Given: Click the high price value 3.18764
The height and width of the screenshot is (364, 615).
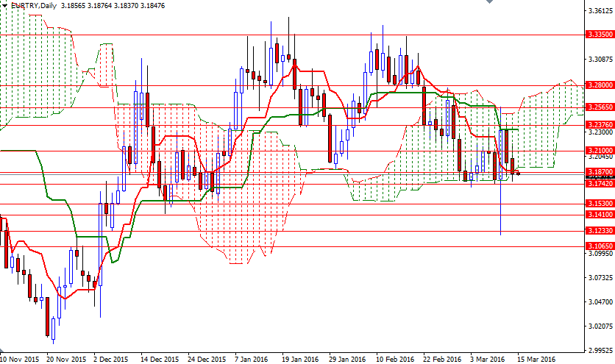Looking at the screenshot, I should click(100, 5).
